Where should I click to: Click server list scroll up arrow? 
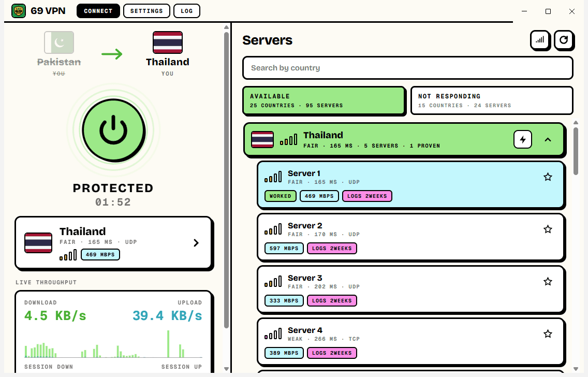576,123
